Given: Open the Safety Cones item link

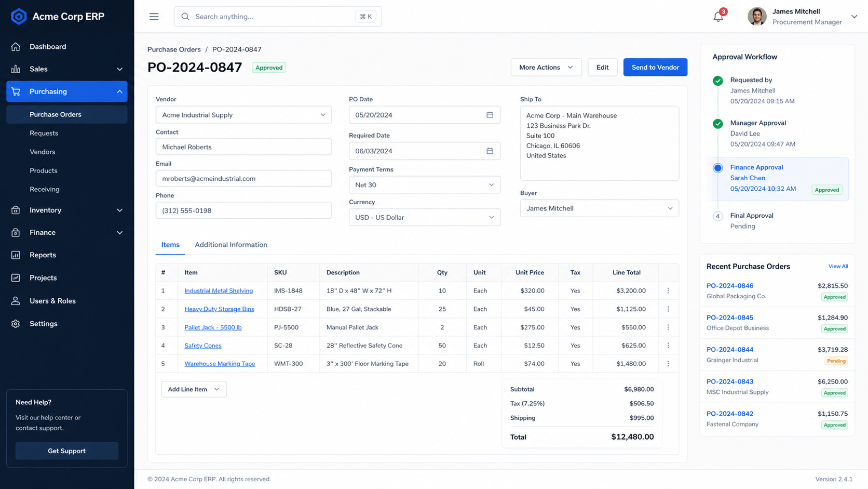Looking at the screenshot, I should (x=203, y=346).
